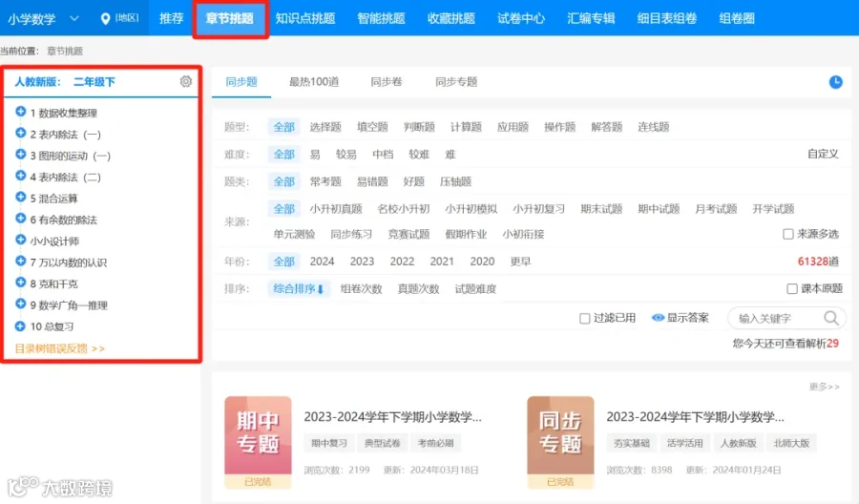The height and width of the screenshot is (504, 859).
Task: Open 细目表组卷 in the nav bar
Action: tap(667, 19)
